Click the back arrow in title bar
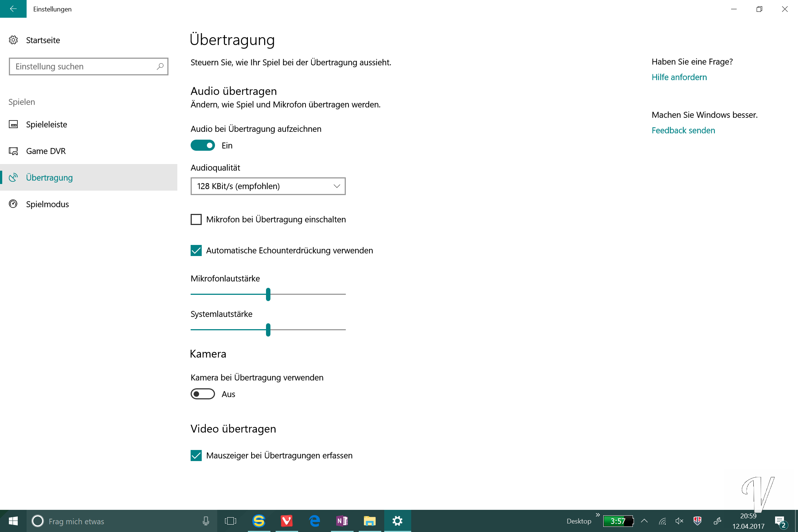Image resolution: width=798 pixels, height=532 pixels. click(x=13, y=9)
